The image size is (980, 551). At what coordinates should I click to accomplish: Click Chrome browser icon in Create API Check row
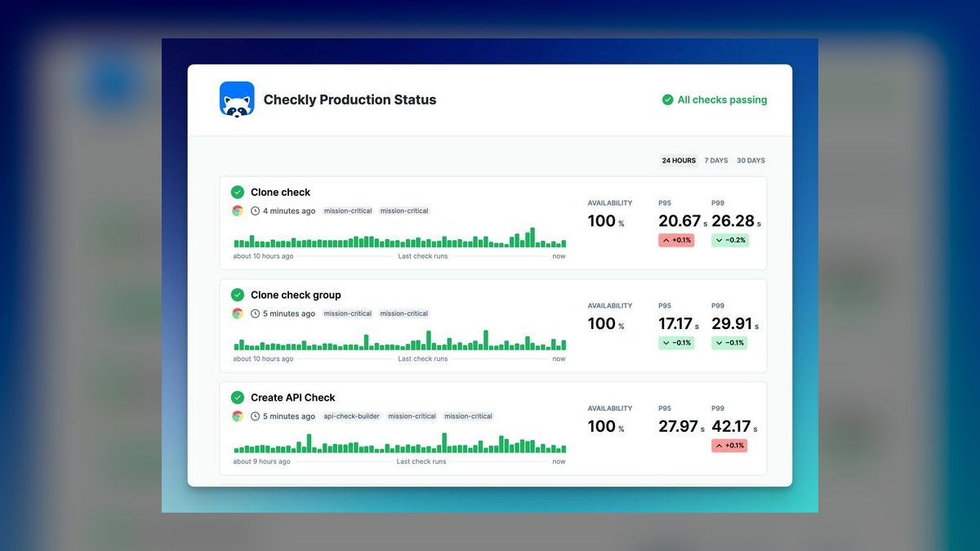tap(238, 416)
